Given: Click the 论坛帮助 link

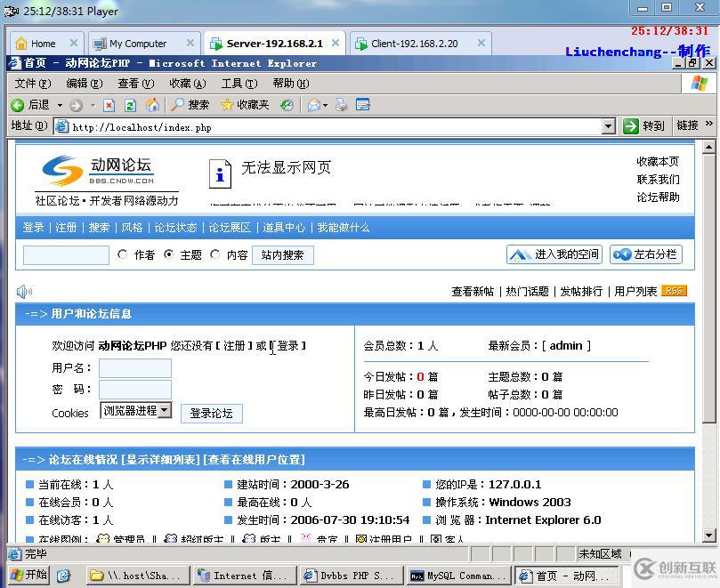Looking at the screenshot, I should point(658,197).
